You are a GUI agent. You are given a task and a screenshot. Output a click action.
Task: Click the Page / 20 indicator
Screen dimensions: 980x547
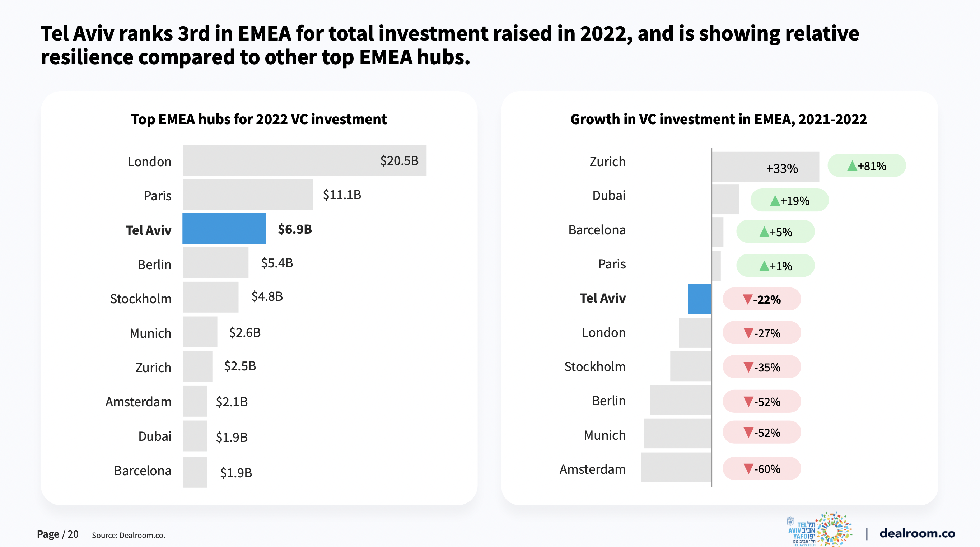57,534
